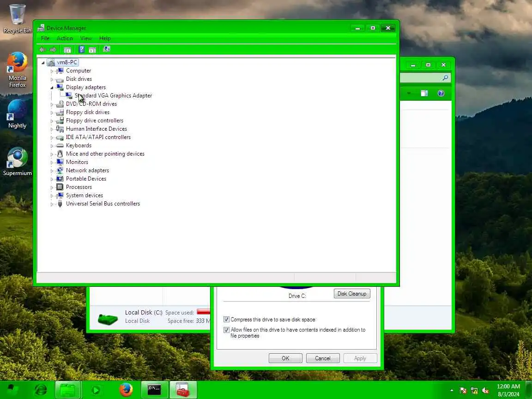Open the views dropdown arrow in Explorer window
This screenshot has width=532, height=399.
point(409,93)
